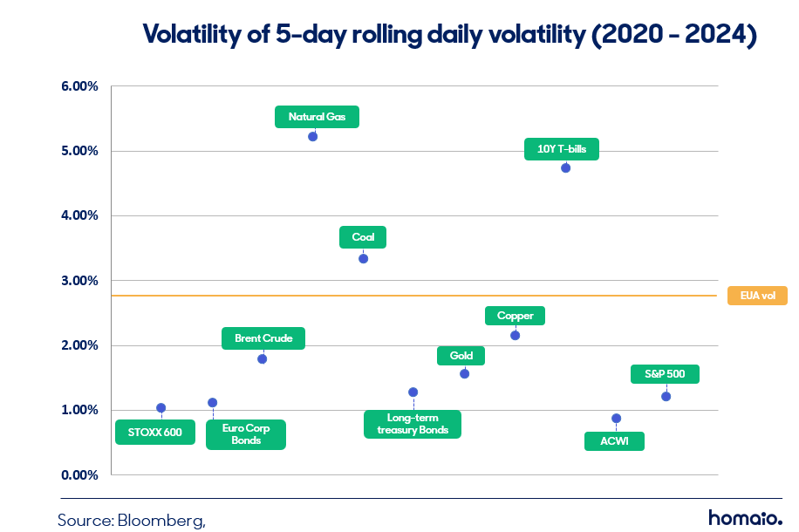Click the chart title text
Screen dimensions: 799x532
tap(449, 35)
